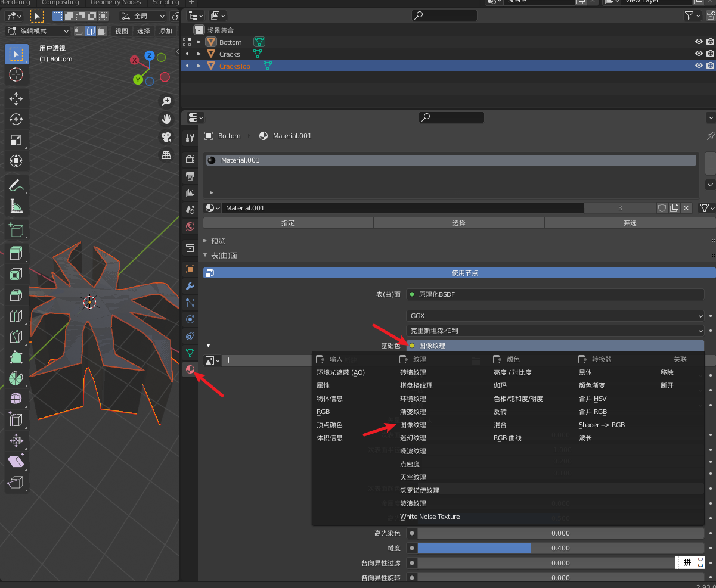This screenshot has height=588, width=716.
Task: Open the GGX distribution dropdown
Action: click(555, 316)
